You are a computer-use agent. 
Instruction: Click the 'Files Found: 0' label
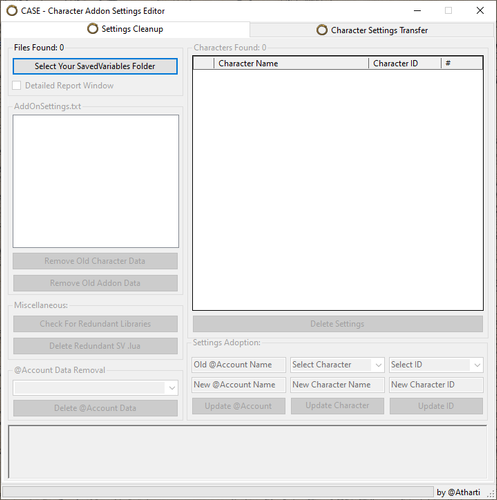pyautogui.click(x=39, y=48)
